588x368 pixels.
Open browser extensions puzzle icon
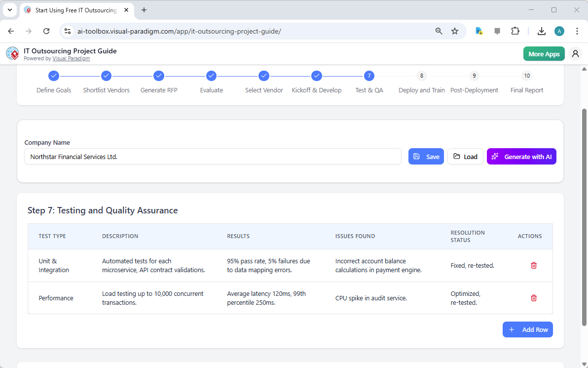click(x=515, y=31)
